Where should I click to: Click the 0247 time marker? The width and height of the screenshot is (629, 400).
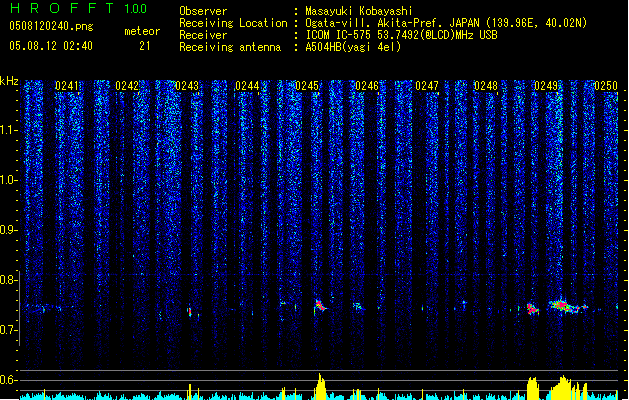[x=427, y=86]
